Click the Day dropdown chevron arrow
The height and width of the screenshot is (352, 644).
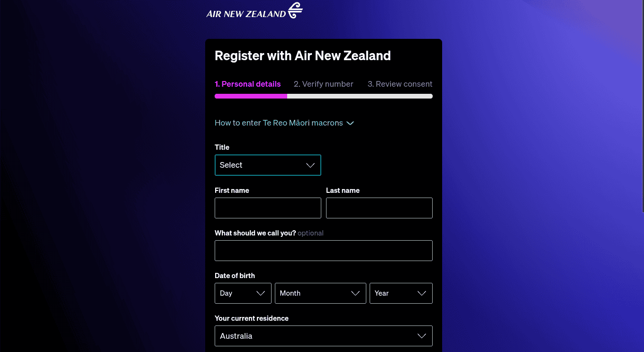(x=261, y=293)
